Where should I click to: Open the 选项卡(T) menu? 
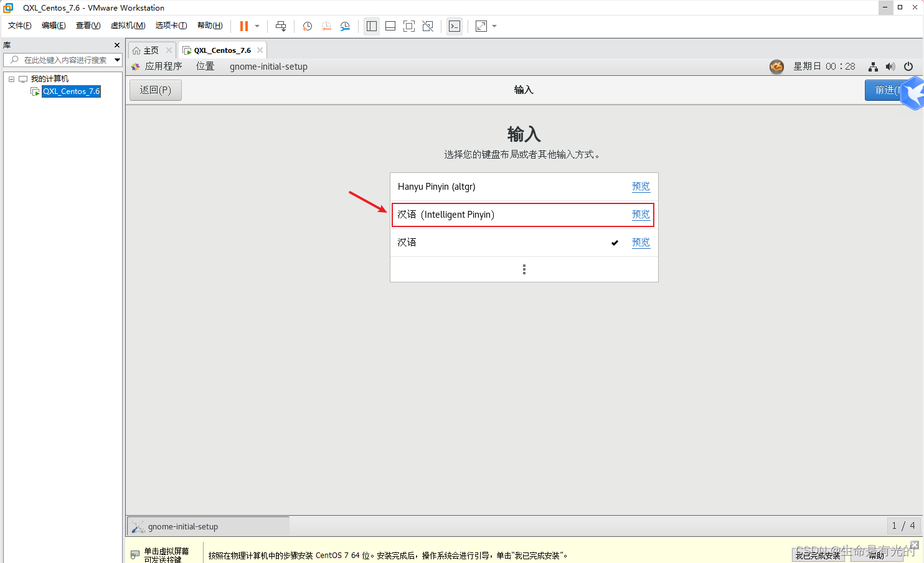coord(171,26)
